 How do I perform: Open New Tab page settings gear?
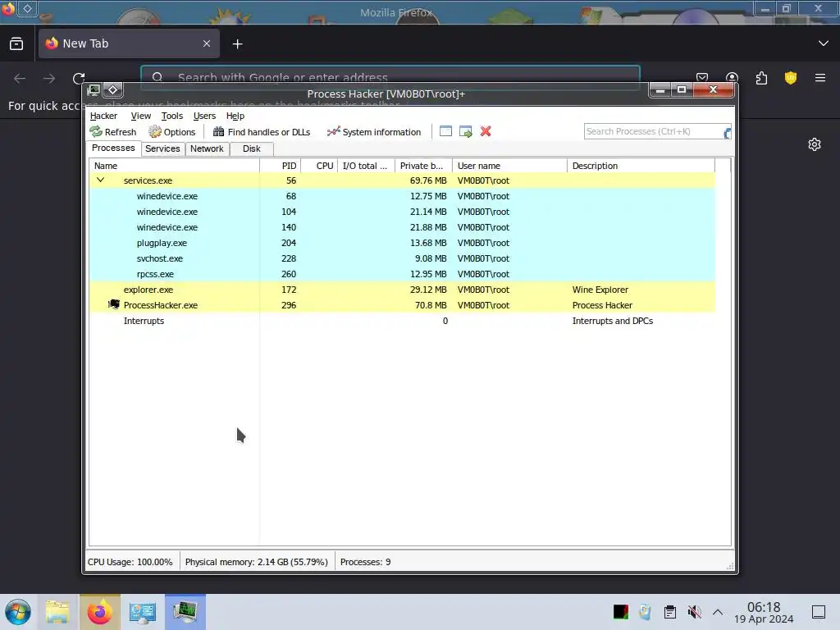coord(815,144)
